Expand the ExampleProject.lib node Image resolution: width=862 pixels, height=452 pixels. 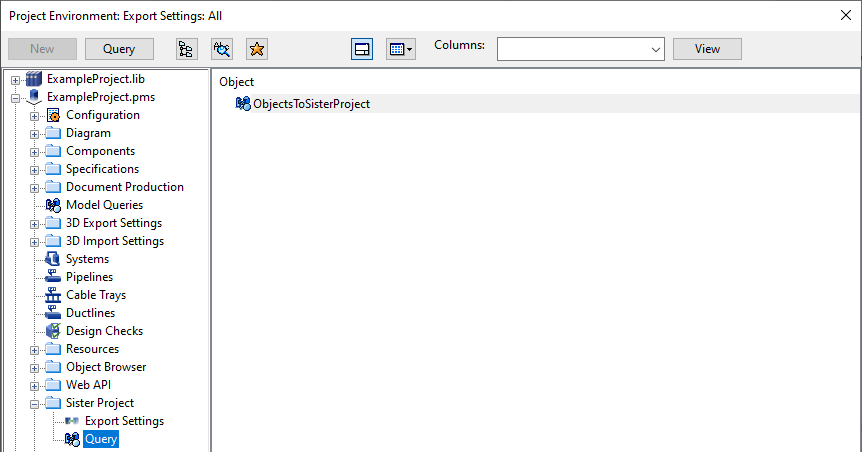[x=15, y=79]
